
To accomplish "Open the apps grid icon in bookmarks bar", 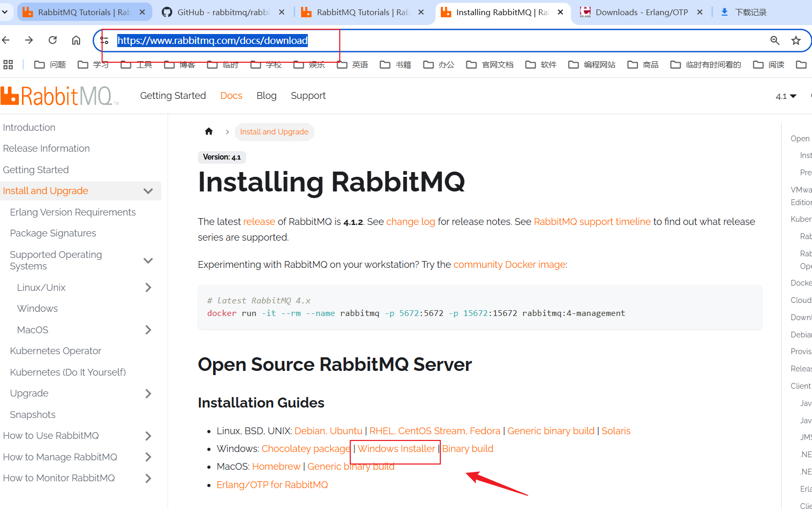I will point(8,64).
